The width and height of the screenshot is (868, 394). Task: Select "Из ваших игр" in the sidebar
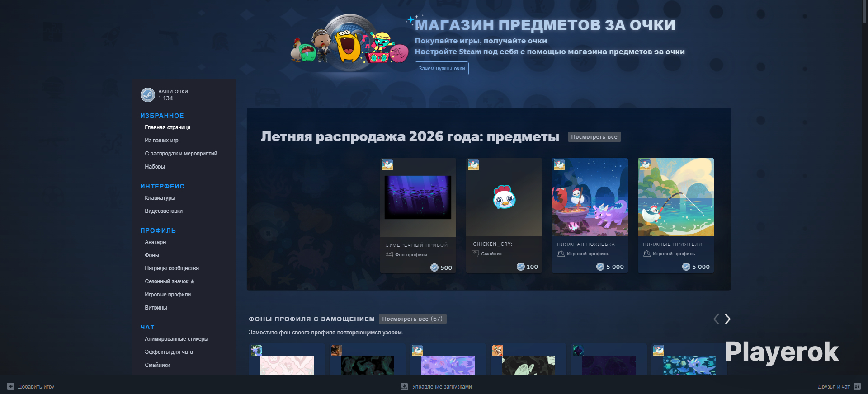pyautogui.click(x=161, y=141)
